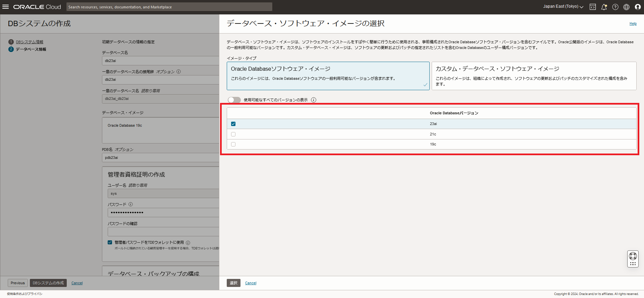Screen dimensions: 644x298
Task: Select データベース情報 wizard step
Action: point(31,49)
